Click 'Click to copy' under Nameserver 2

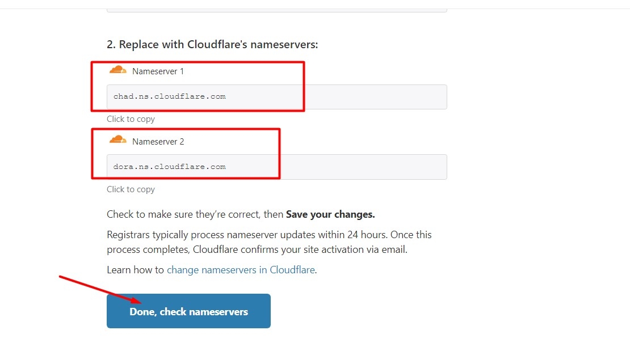pyautogui.click(x=131, y=189)
